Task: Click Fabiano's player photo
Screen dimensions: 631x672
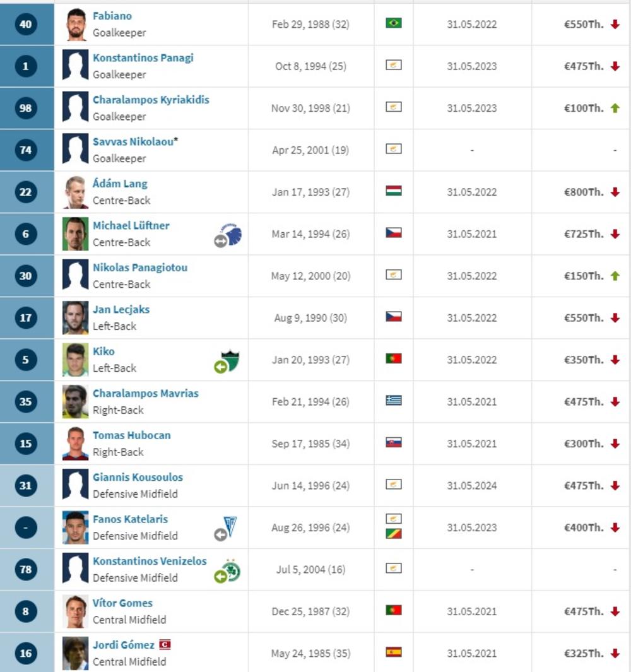Action: (76, 25)
